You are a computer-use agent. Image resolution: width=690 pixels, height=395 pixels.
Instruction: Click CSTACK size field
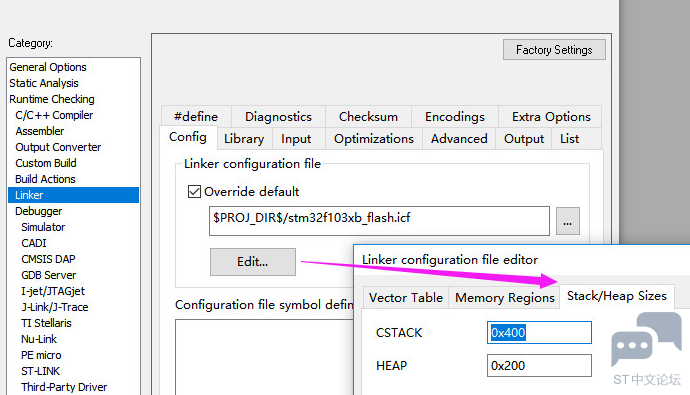(539, 333)
